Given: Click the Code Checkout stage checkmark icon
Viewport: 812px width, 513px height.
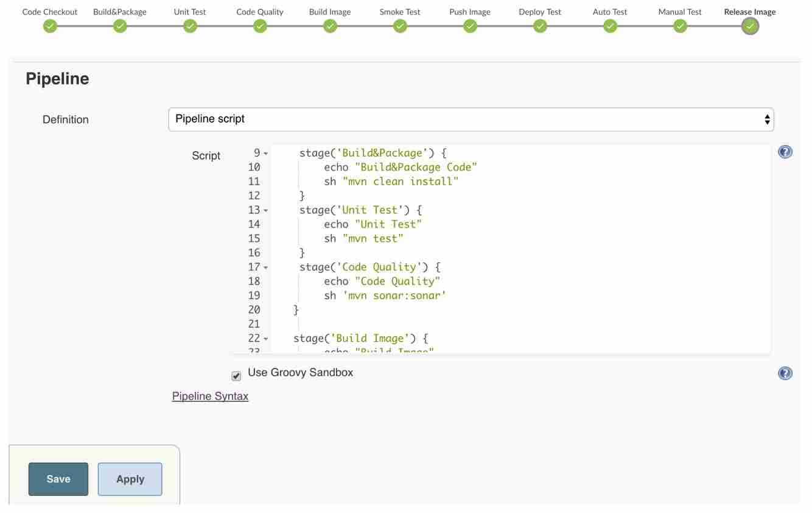Looking at the screenshot, I should (x=50, y=26).
